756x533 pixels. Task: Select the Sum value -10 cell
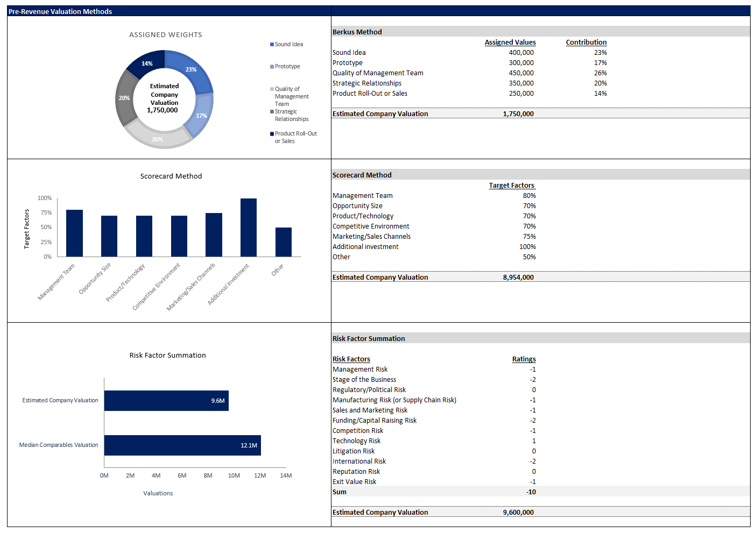(531, 492)
